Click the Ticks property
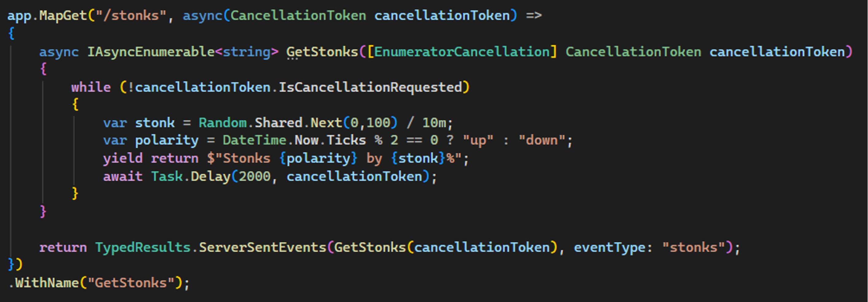Viewport: 868px width, 302px height. 346,140
